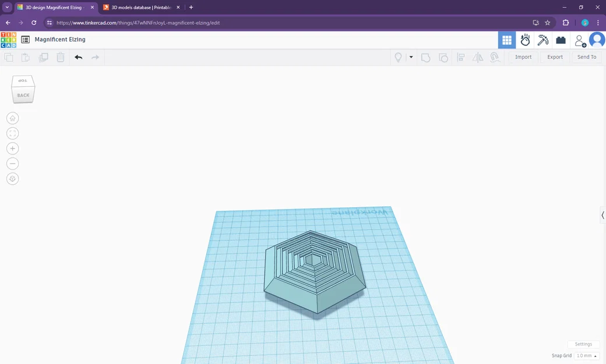
Task: Expand the collapsed shapes panel arrow
Action: coord(603,215)
